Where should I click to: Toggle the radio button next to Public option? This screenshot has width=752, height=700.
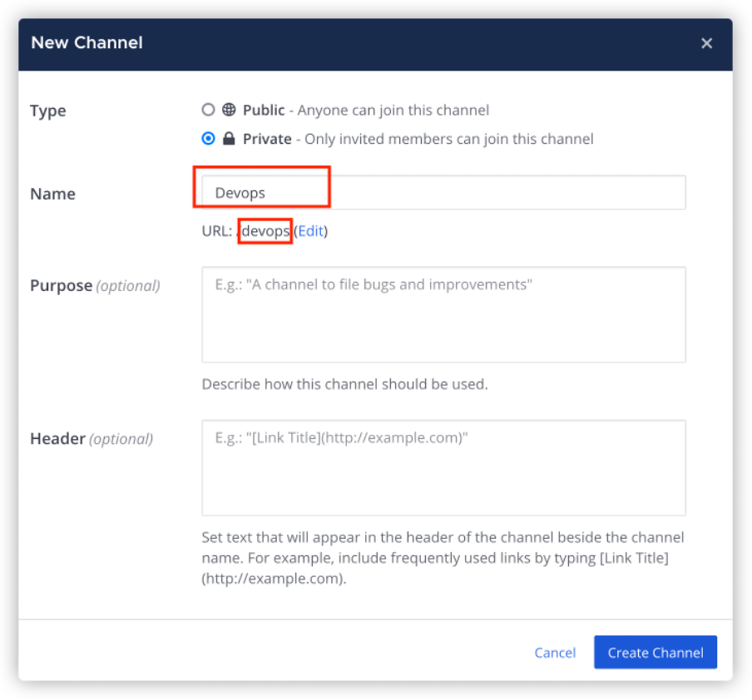point(208,110)
